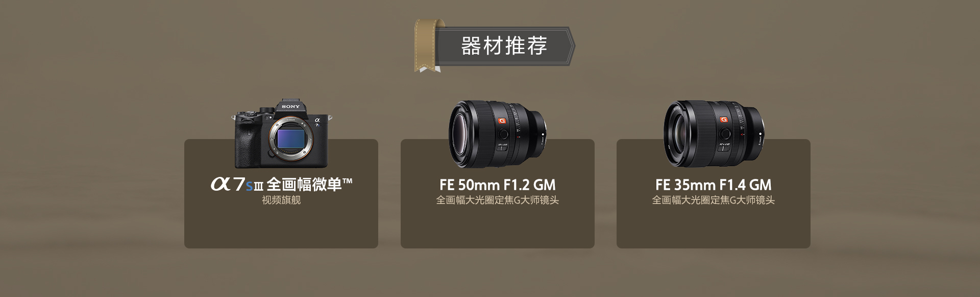Click the gold ribbon bookmark icon

click(427, 46)
